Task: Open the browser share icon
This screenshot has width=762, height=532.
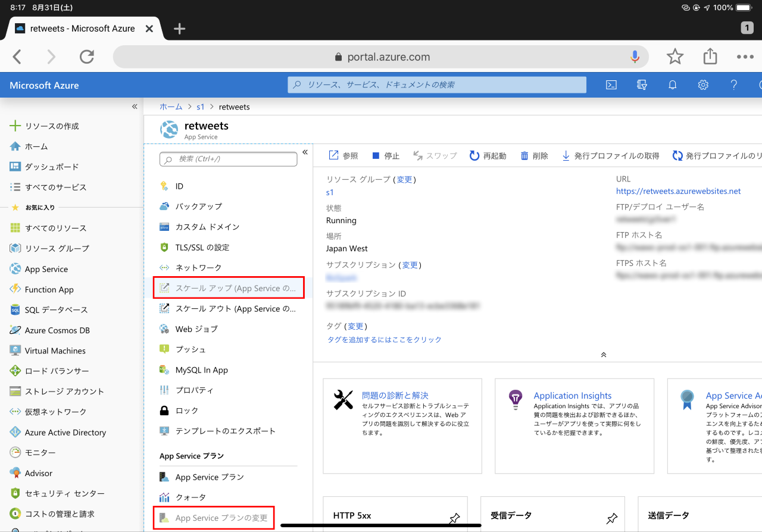Action: (710, 57)
